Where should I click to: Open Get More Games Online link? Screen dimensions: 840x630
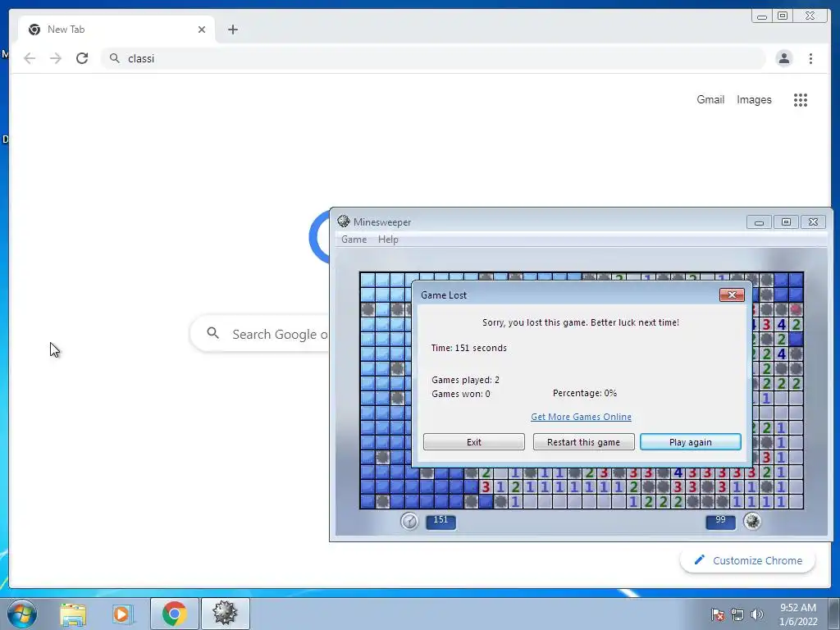coord(581,417)
